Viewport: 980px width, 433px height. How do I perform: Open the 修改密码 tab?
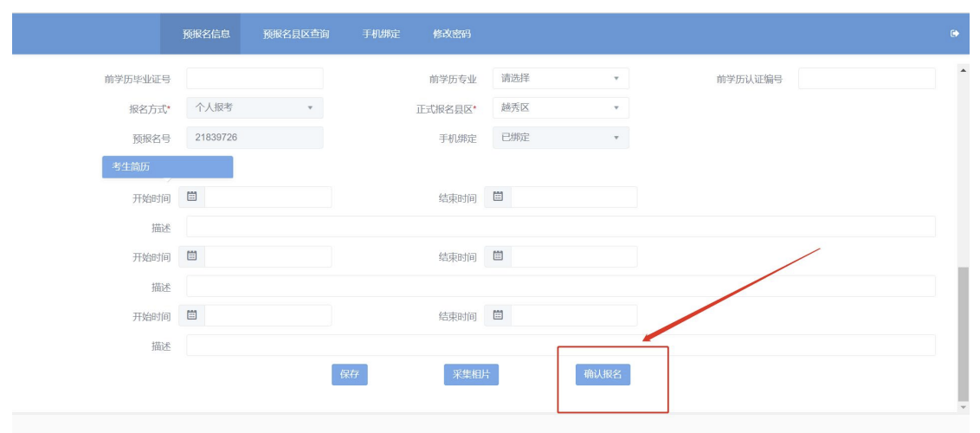(x=452, y=35)
